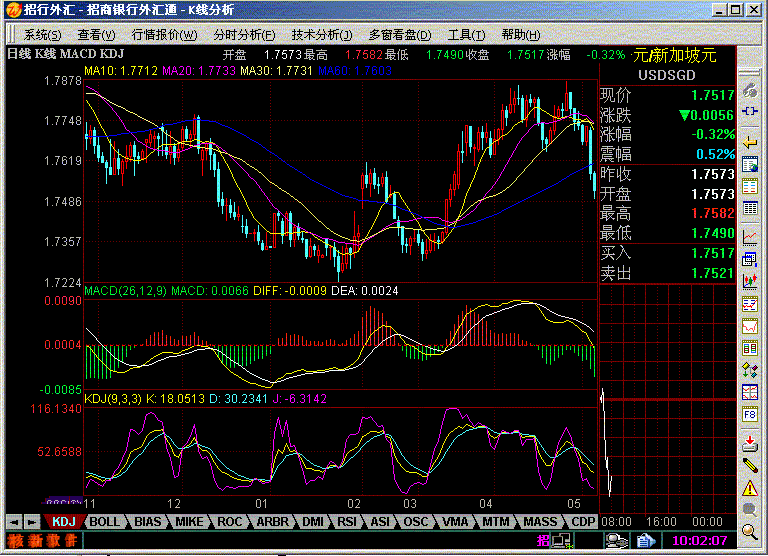Switch to the OSC indicator tab
The height and width of the screenshot is (556, 768).
pyautogui.click(x=416, y=522)
